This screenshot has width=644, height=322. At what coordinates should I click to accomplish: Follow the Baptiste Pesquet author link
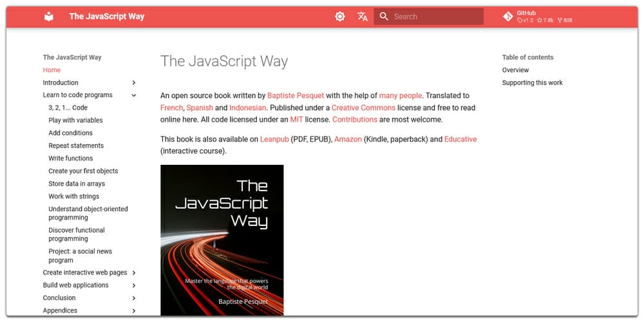coord(296,95)
